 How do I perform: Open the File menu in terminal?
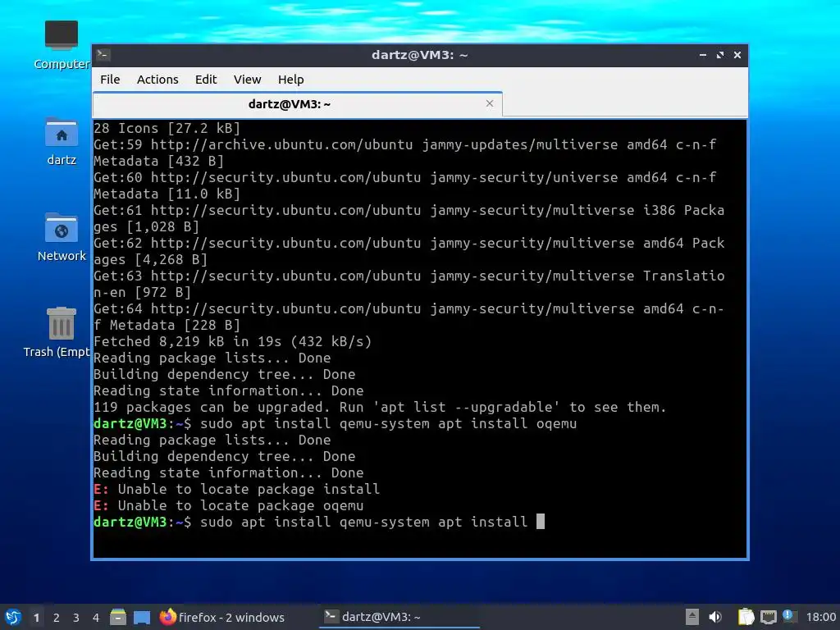[110, 80]
